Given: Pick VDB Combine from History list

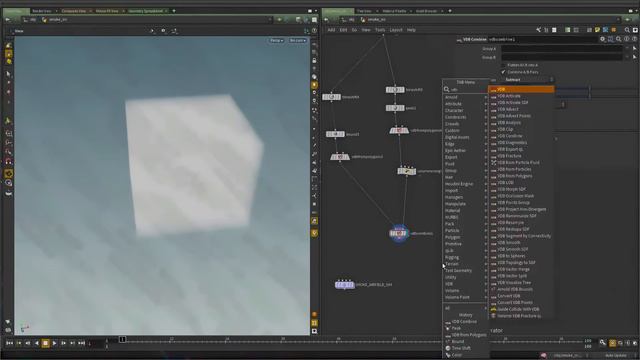Looking at the screenshot, I should click(464, 322).
